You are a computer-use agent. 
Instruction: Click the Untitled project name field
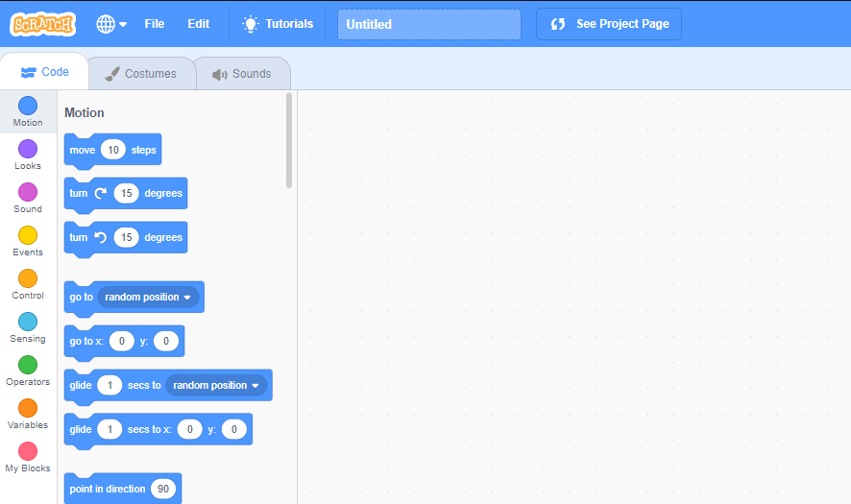[428, 25]
